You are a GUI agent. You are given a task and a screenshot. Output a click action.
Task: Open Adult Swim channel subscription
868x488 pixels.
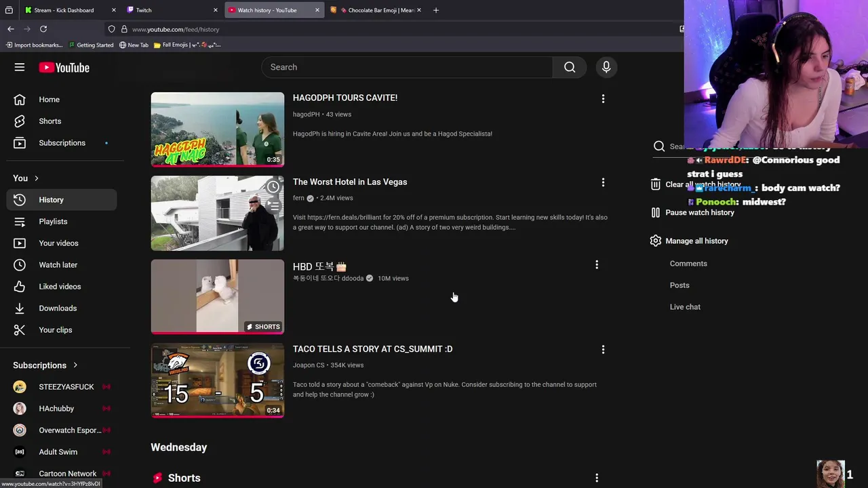(62, 452)
